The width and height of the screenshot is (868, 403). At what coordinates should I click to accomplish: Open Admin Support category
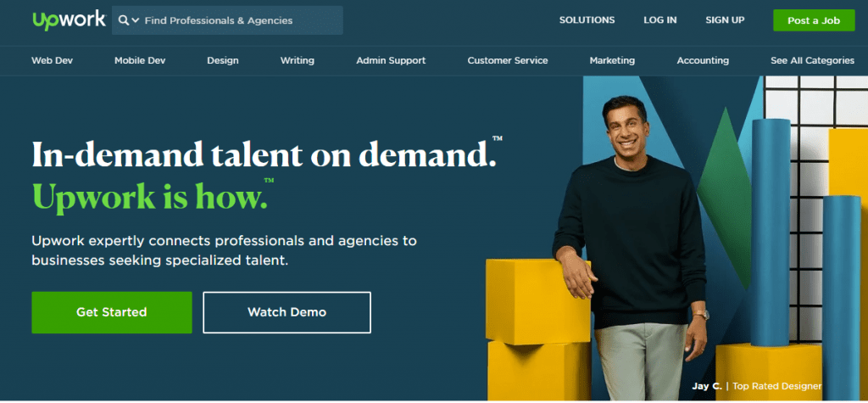click(x=391, y=61)
